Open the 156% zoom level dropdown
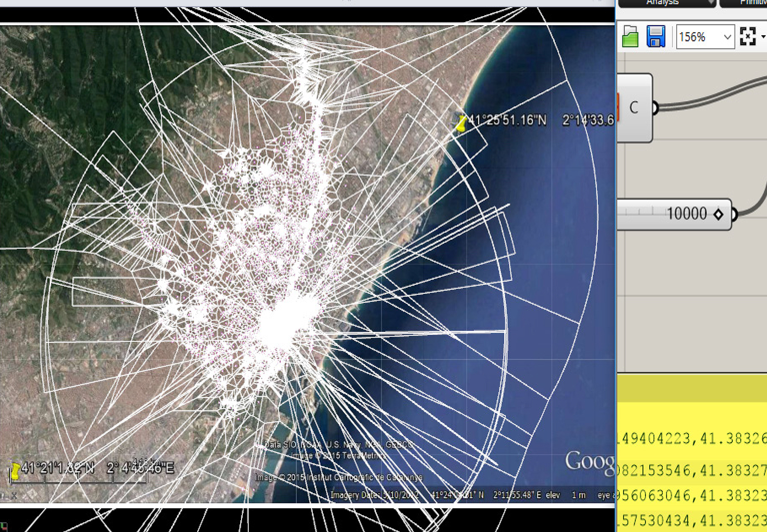This screenshot has width=767, height=532. click(x=727, y=37)
